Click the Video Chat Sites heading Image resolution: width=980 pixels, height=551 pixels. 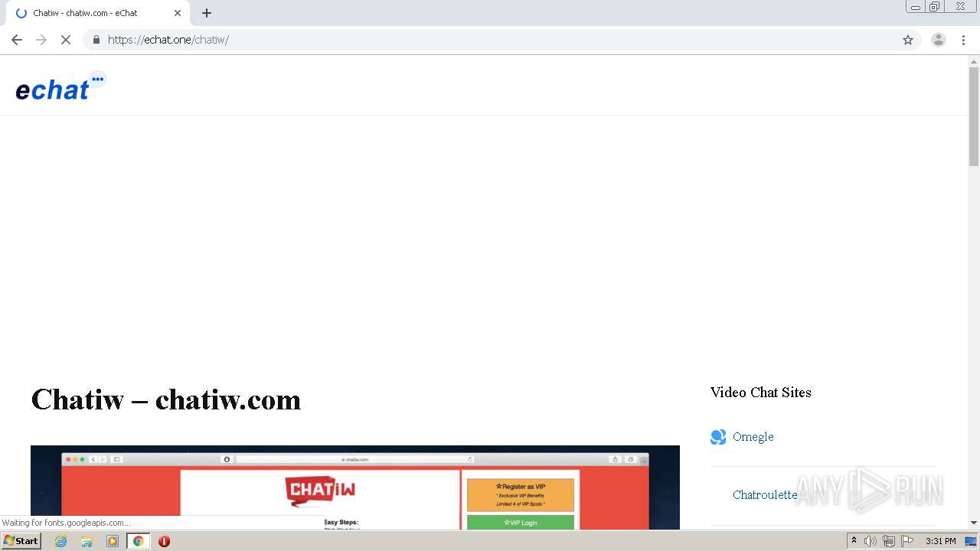point(760,393)
